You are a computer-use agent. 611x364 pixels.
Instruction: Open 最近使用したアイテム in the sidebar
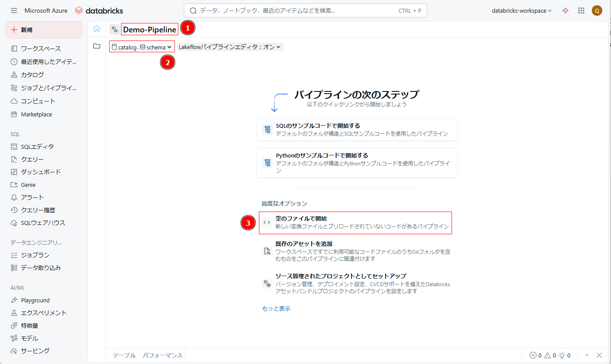(x=44, y=62)
